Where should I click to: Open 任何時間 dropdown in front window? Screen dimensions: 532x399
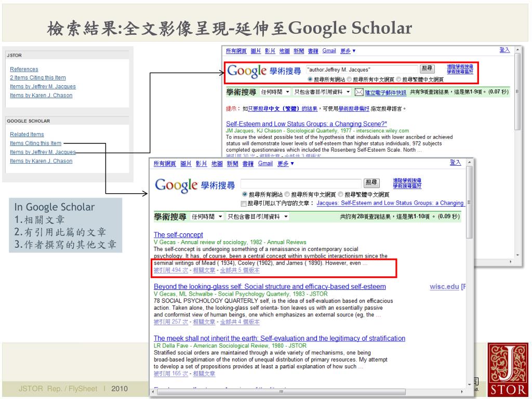(207, 217)
